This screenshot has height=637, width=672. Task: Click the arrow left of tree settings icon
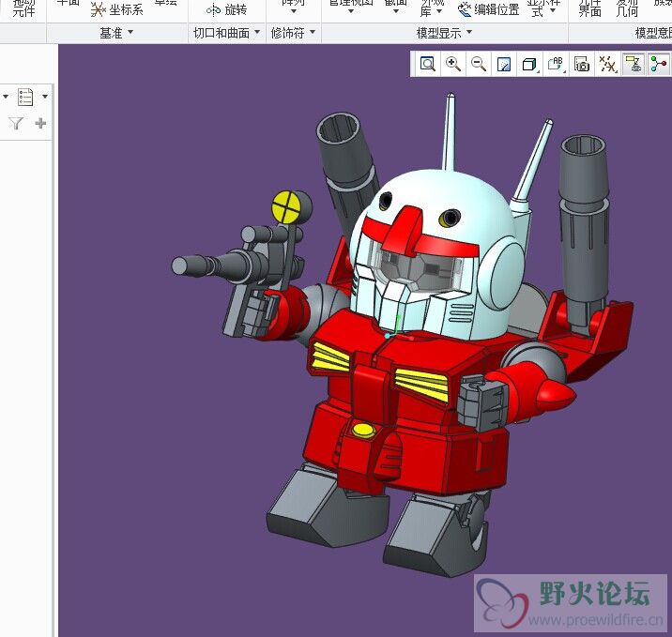[x=6, y=97]
